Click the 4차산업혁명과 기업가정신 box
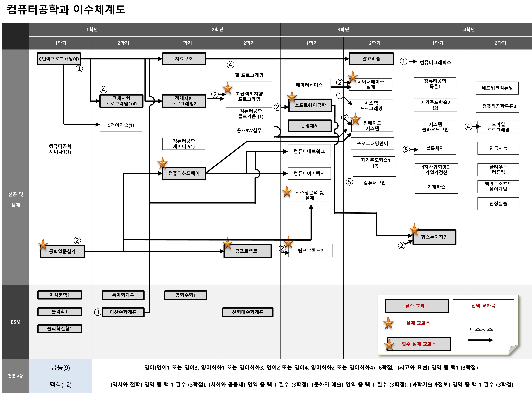The image size is (532, 393). [436, 170]
